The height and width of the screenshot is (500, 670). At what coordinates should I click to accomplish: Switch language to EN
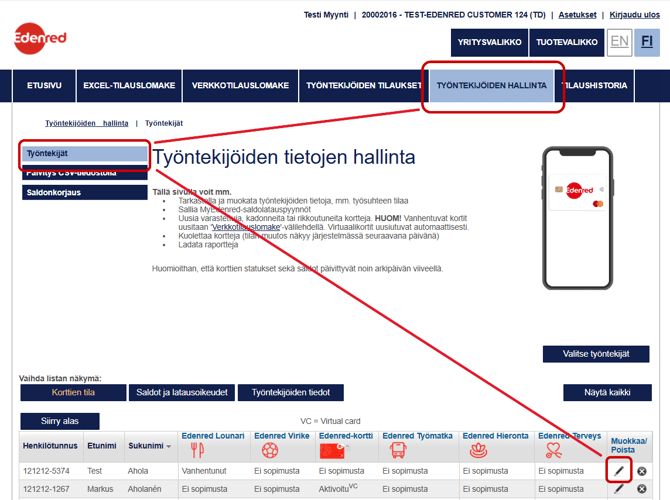coord(619,42)
